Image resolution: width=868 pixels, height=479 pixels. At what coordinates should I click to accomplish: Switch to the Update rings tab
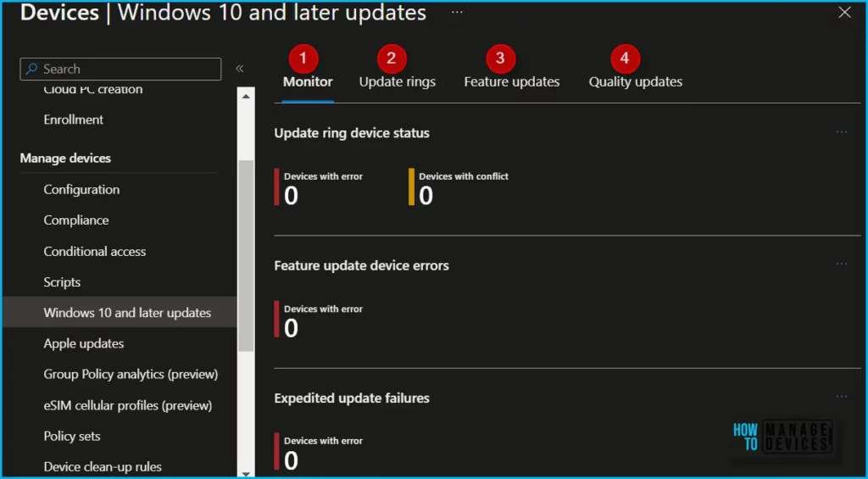tap(398, 82)
